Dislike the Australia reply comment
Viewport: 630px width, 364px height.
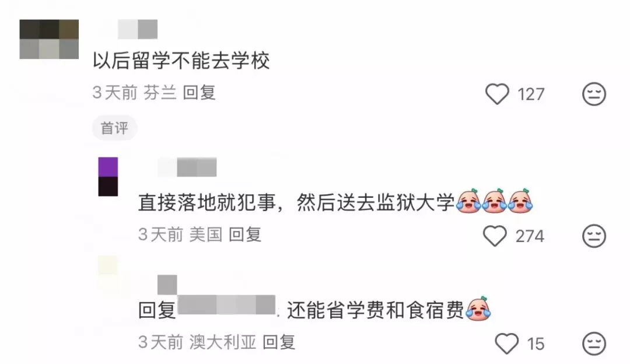click(x=594, y=344)
